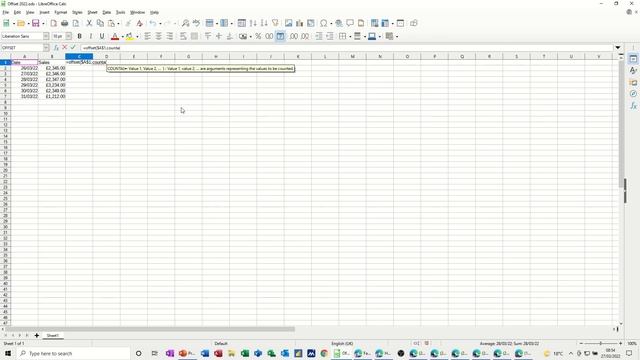The height and width of the screenshot is (360, 640).
Task: Toggle Italic formatting
Action: pos(91,36)
